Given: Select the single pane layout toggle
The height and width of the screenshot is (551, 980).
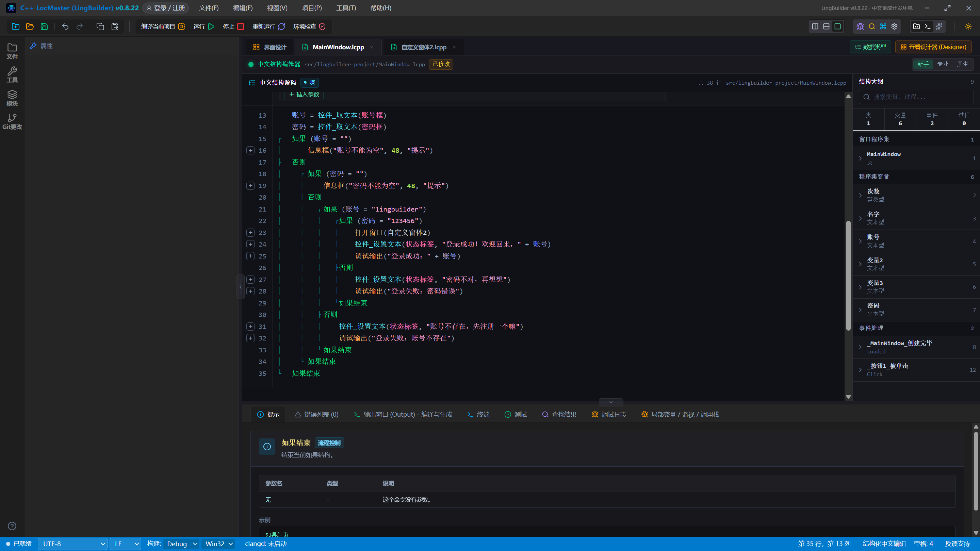Looking at the screenshot, I should pyautogui.click(x=838, y=26).
